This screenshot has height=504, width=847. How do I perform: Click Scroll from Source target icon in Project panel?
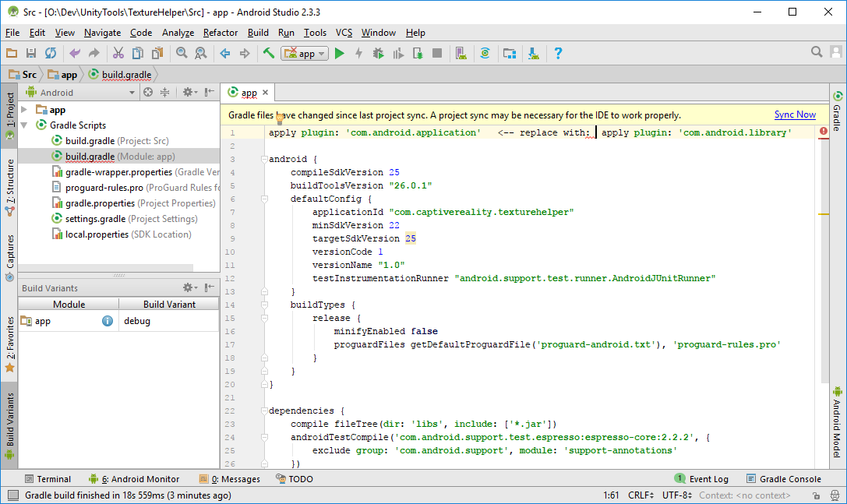[148, 93]
